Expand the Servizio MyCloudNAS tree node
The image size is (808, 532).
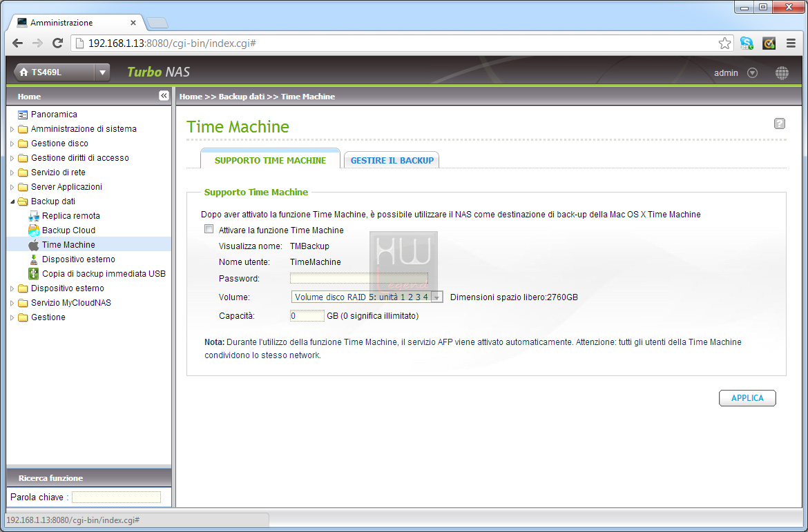12,303
